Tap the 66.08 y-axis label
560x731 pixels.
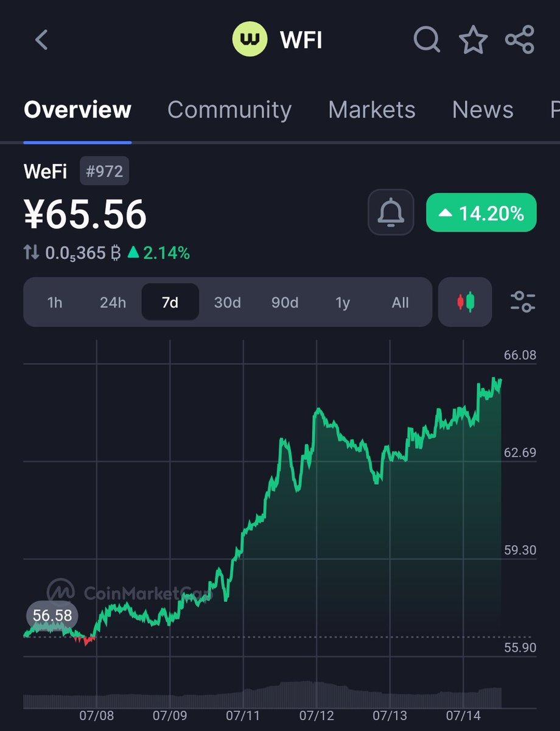(520, 355)
